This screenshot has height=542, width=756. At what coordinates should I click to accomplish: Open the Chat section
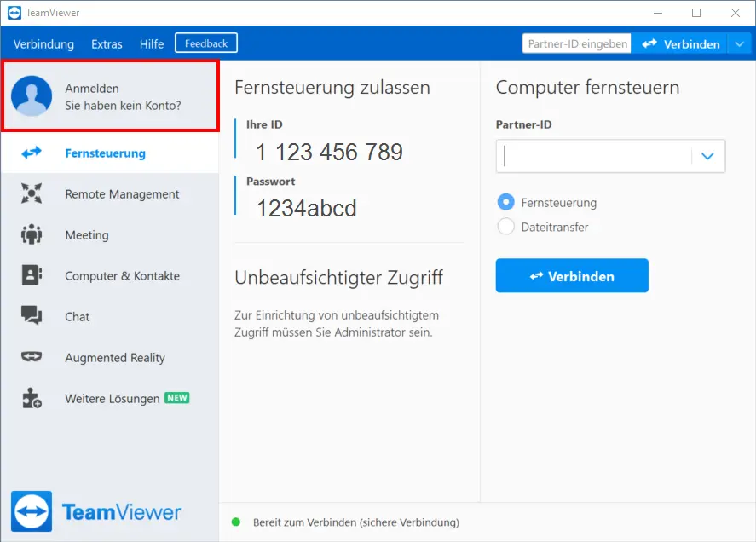pos(109,317)
